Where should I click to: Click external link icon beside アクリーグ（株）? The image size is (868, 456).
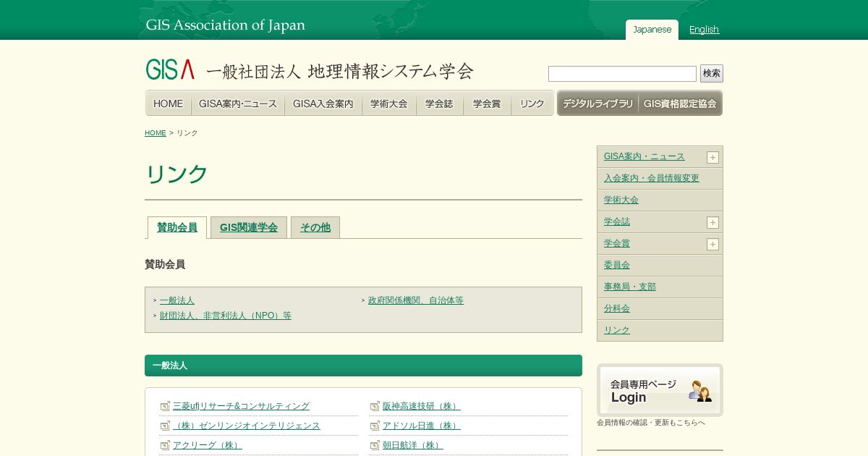pos(165,445)
